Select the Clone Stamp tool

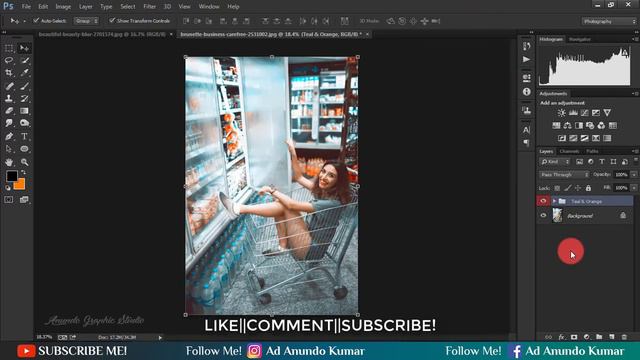pyautogui.click(x=9, y=98)
